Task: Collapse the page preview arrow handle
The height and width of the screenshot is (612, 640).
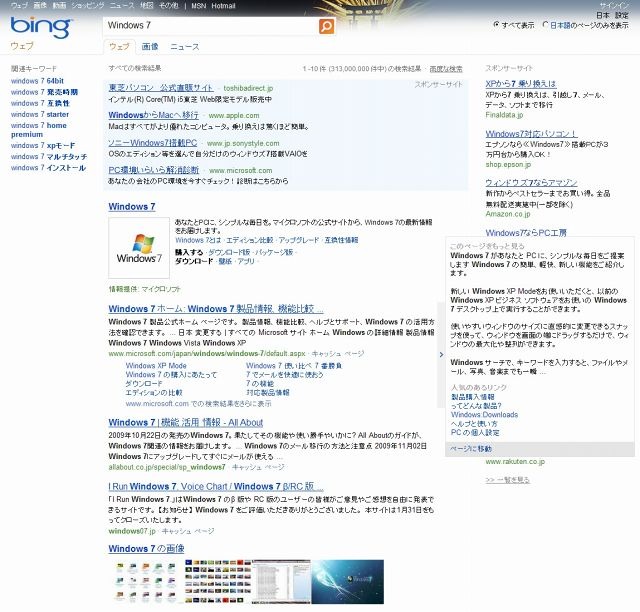Action: [x=441, y=354]
